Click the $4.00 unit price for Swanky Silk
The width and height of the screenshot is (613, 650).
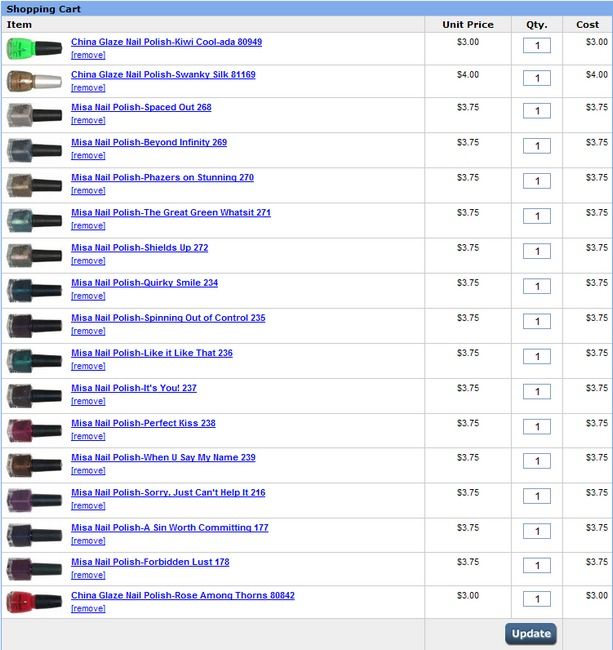click(468, 75)
